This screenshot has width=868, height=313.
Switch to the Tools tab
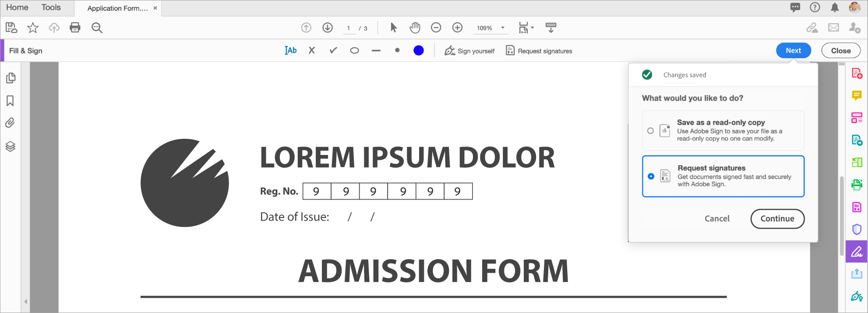tap(51, 7)
